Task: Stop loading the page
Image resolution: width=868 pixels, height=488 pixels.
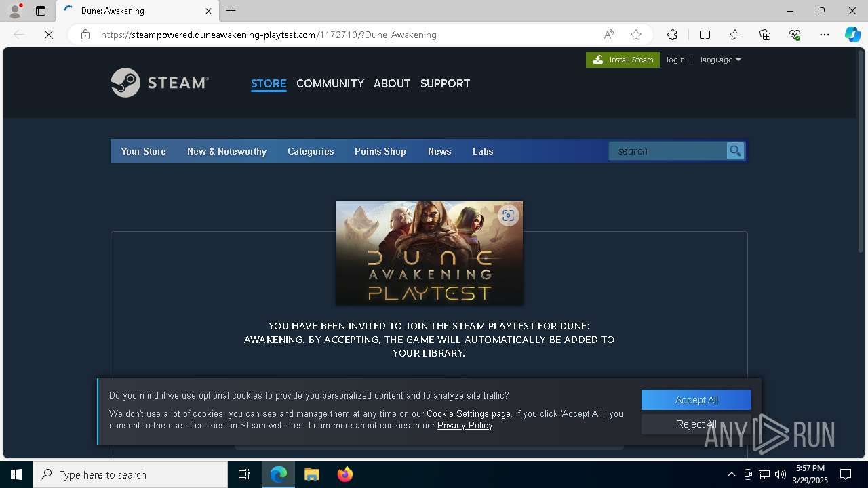Action: pos(49,35)
